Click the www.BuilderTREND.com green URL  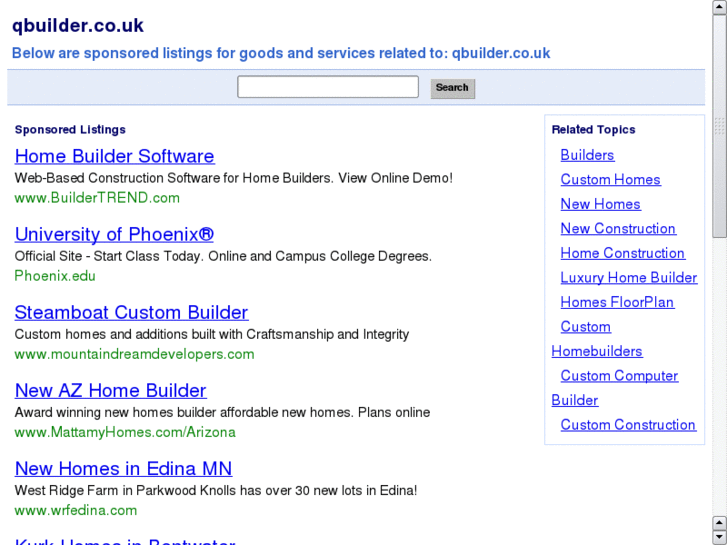pyautogui.click(x=97, y=198)
